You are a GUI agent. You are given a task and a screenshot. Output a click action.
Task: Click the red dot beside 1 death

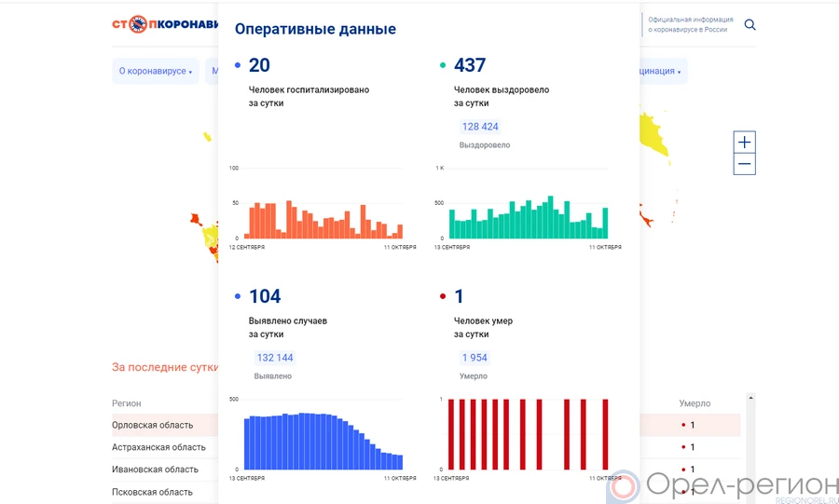443,297
